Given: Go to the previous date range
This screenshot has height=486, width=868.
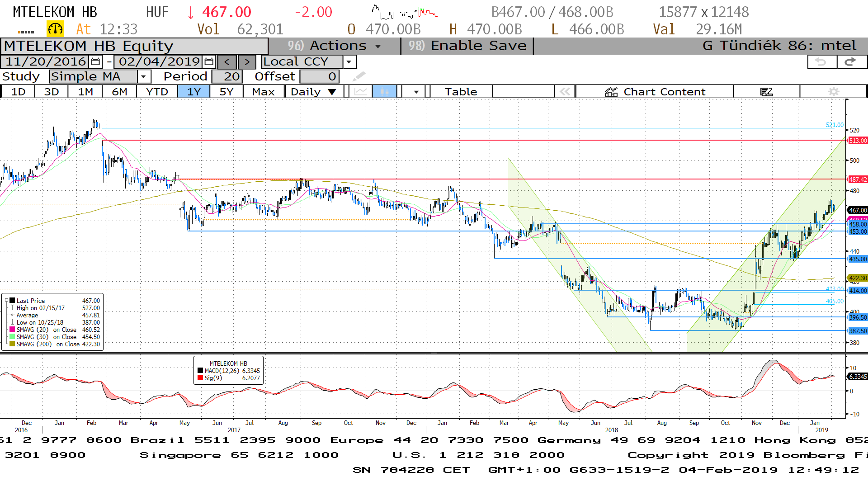Looking at the screenshot, I should click(227, 61).
